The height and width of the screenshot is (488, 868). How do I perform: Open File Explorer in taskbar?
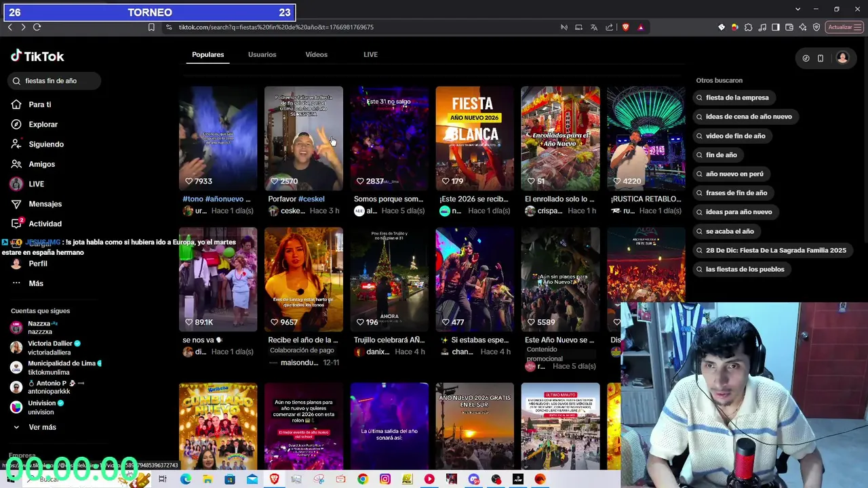pyautogui.click(x=208, y=479)
